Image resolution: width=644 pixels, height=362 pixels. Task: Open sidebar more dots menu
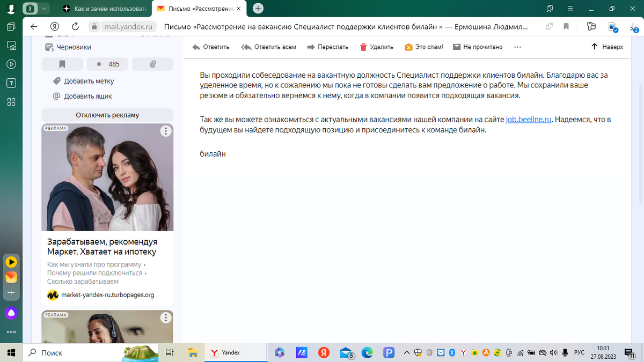(x=11, y=331)
